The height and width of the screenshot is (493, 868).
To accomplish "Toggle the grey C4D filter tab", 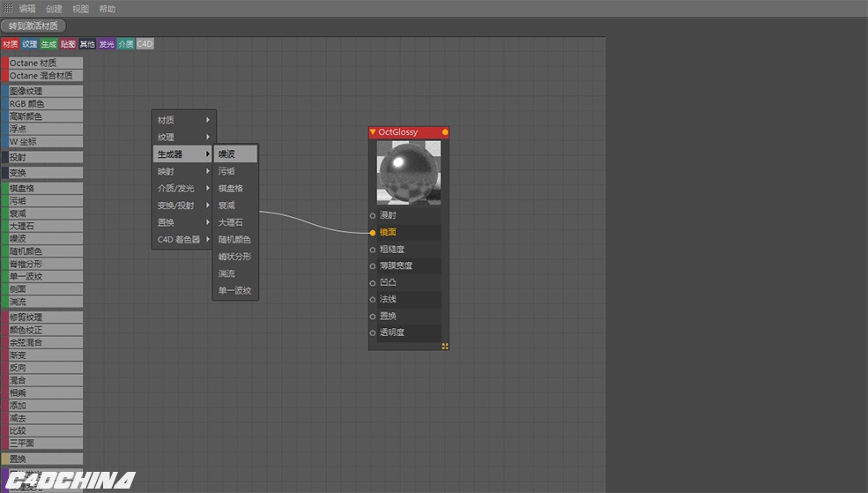I will 145,44.
